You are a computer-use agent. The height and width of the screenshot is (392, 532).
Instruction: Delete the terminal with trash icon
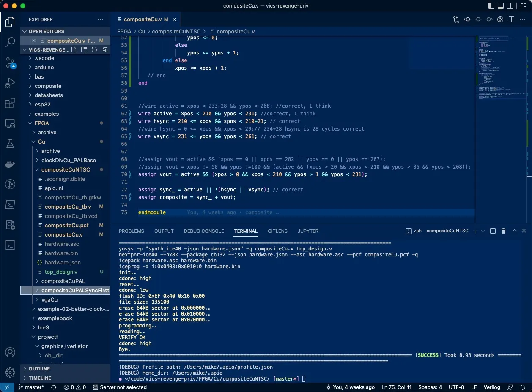503,231
